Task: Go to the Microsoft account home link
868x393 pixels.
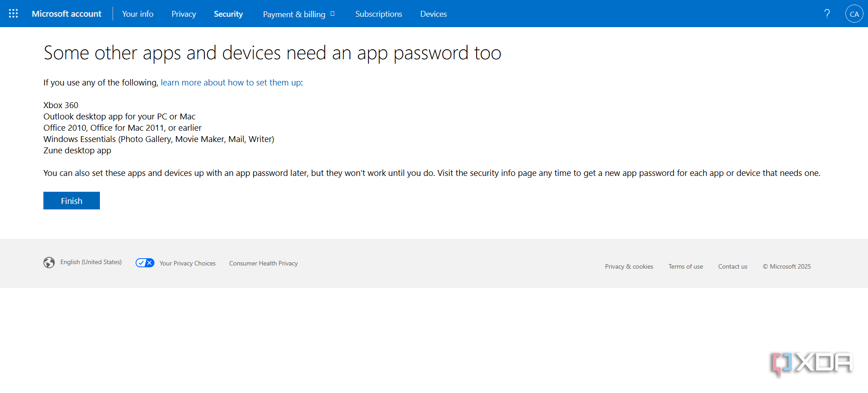Action: pyautogui.click(x=66, y=14)
